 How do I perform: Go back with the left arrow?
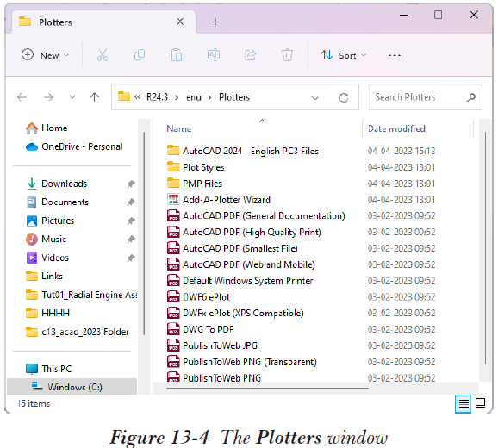[x=22, y=97]
